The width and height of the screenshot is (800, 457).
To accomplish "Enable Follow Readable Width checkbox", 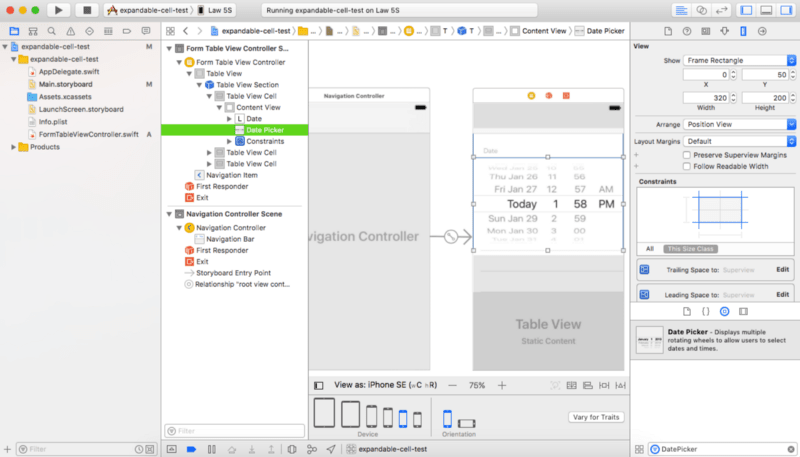I will pyautogui.click(x=686, y=167).
